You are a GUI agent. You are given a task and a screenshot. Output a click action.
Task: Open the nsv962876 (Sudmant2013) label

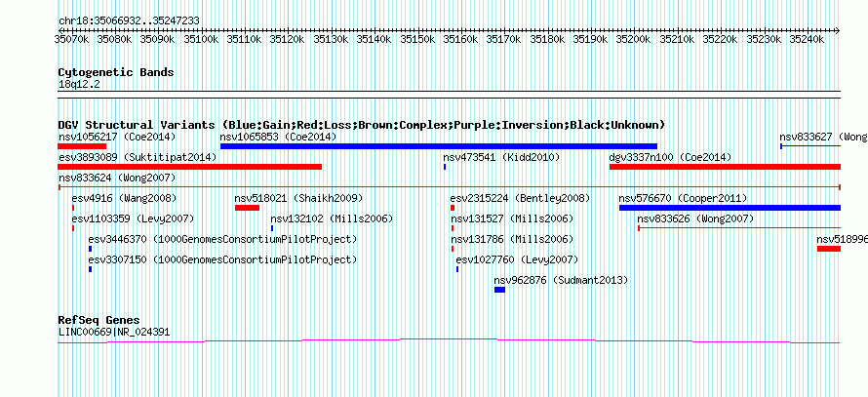(562, 280)
